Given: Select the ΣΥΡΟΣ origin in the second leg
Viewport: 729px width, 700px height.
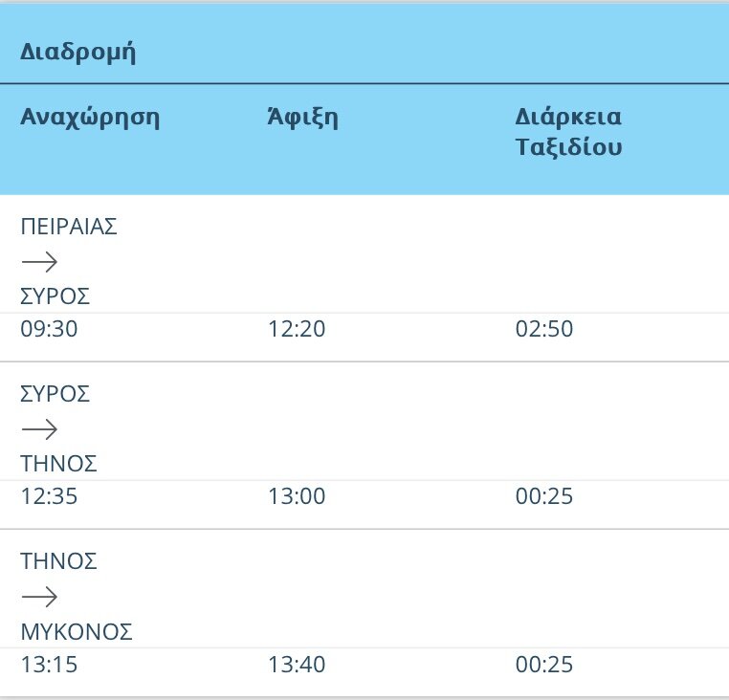Looking at the screenshot, I should point(55,394).
